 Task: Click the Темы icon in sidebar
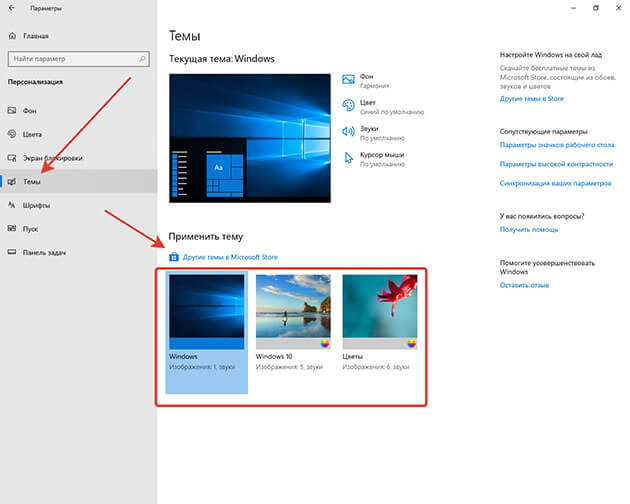point(12,181)
